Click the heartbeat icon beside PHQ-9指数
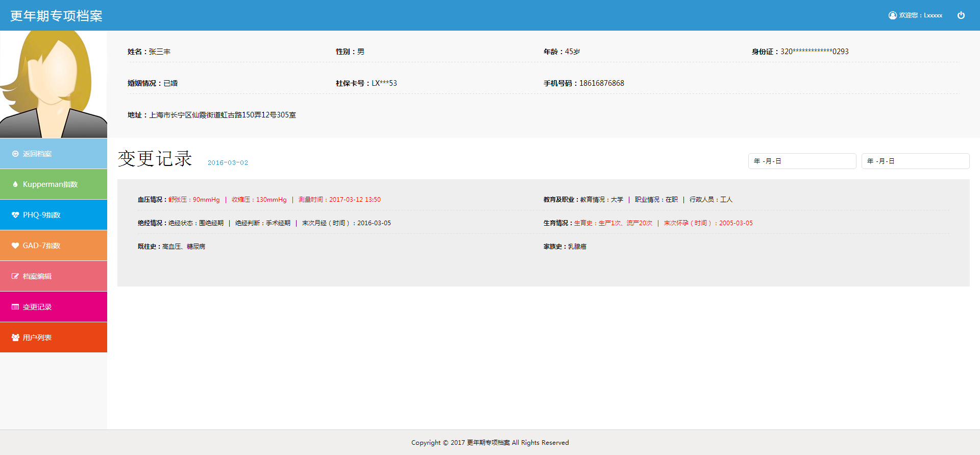 coord(15,215)
